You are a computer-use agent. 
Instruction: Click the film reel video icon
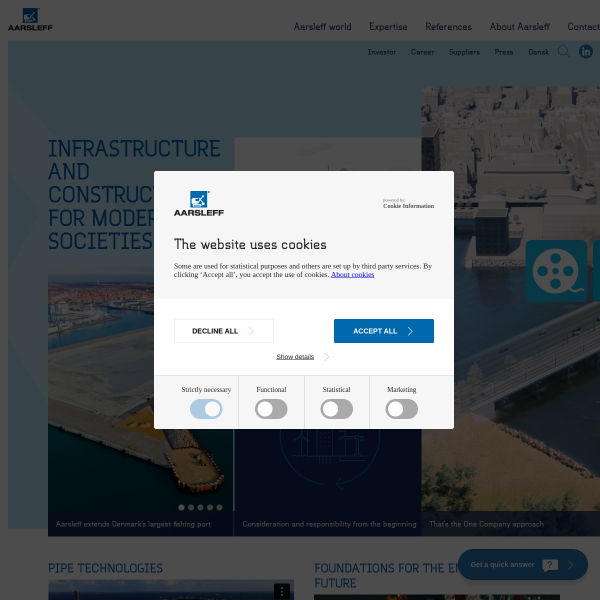[x=556, y=270]
